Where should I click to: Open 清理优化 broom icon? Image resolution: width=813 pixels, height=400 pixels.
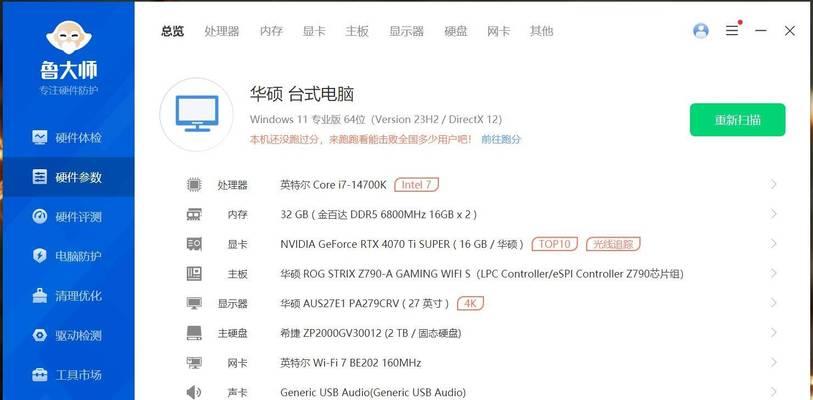pos(39,296)
